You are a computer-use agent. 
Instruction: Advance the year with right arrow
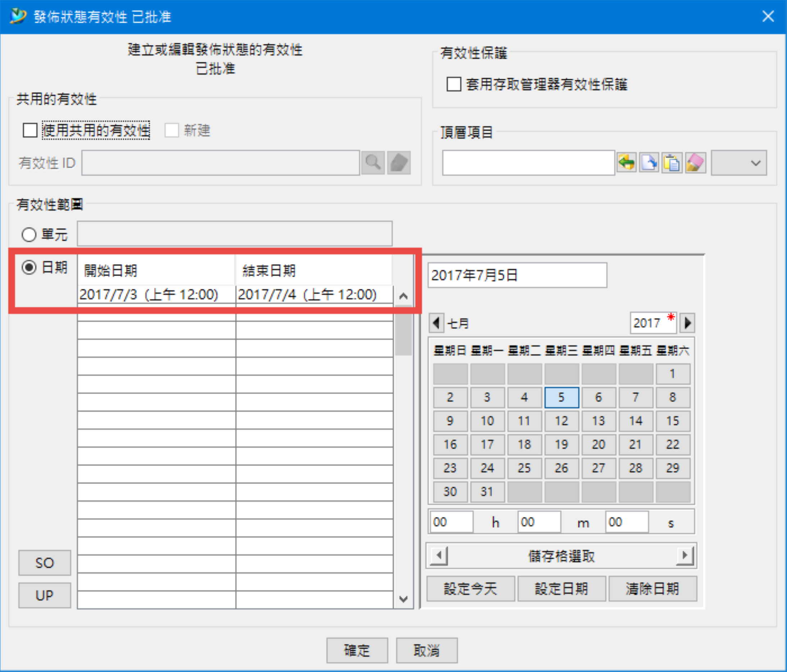(x=687, y=323)
